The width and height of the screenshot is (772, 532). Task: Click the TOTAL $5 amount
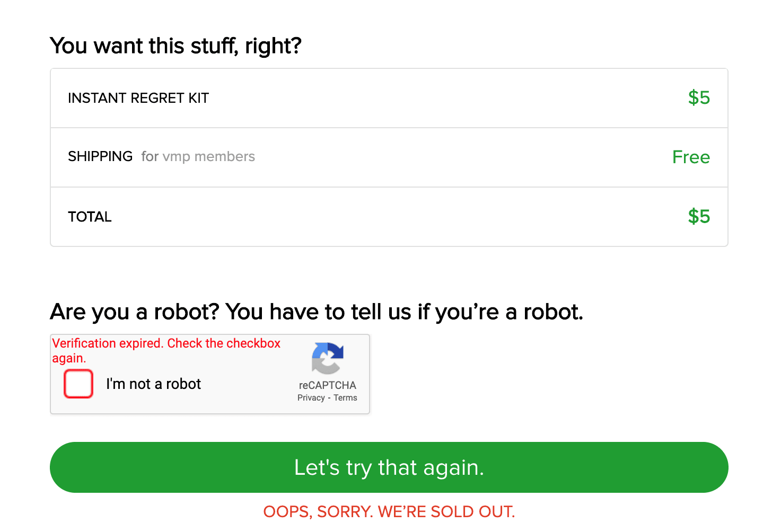point(698,217)
